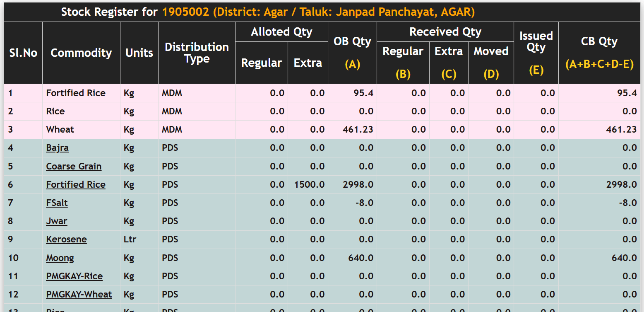
Task: Click the Sl.No column header
Action: pyautogui.click(x=23, y=53)
